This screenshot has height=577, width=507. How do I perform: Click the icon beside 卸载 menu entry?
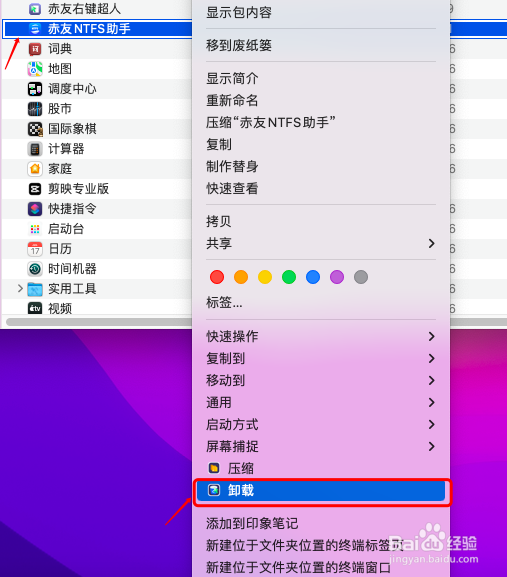tap(214, 490)
